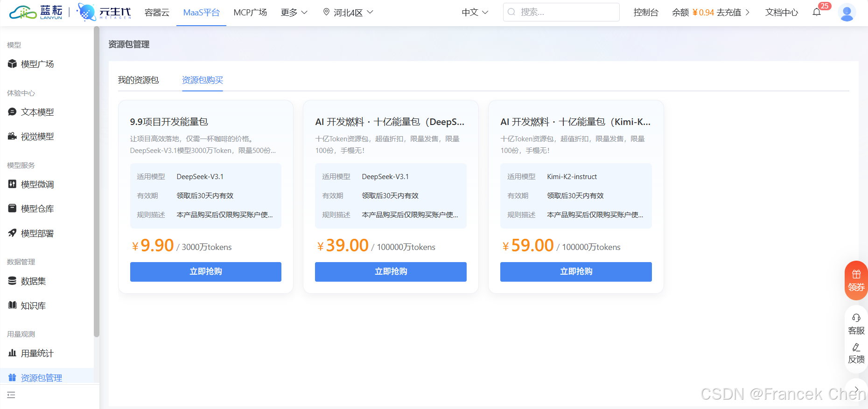The image size is (868, 409).
Task: Open 视觉模型 in sidebar
Action: 37,136
